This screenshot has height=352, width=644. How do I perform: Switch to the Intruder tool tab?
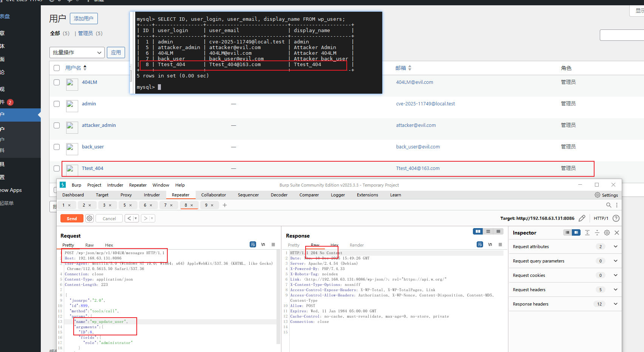click(x=152, y=195)
